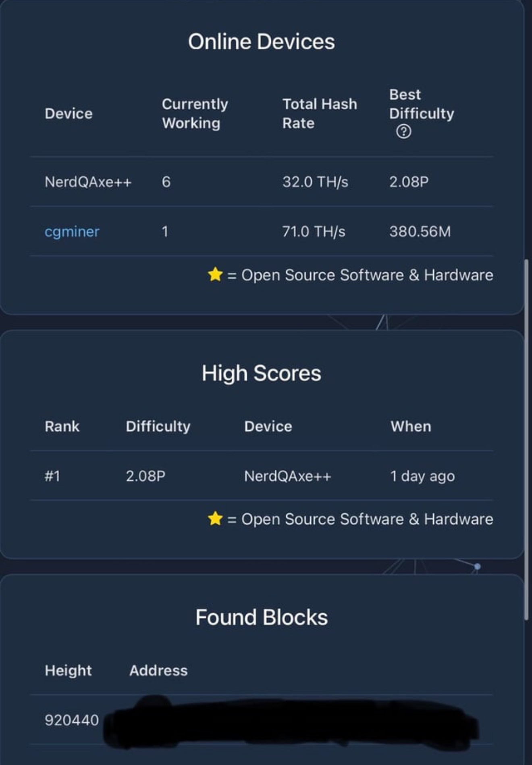
Task: Click the Rank column header in High Scores
Action: (62, 426)
